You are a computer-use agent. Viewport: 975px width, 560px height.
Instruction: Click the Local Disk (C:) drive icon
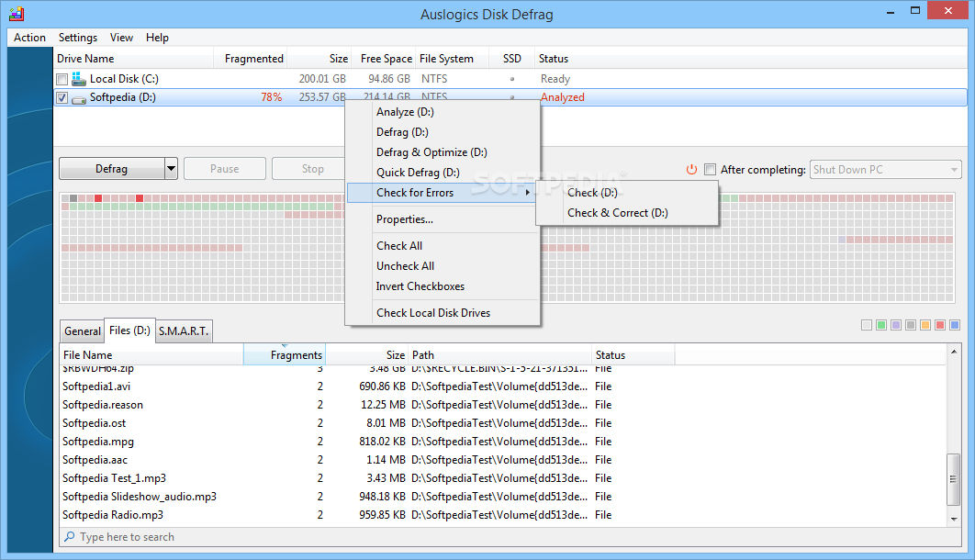click(78, 79)
